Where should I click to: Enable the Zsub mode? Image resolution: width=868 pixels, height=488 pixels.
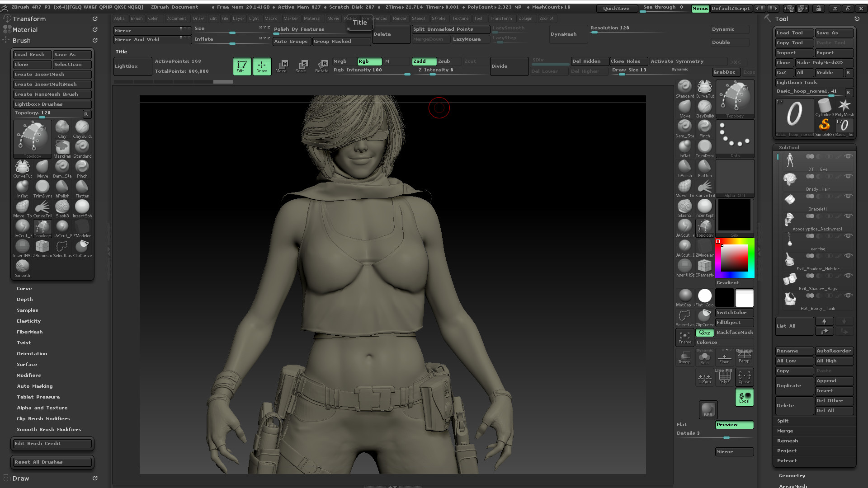pyautogui.click(x=449, y=61)
